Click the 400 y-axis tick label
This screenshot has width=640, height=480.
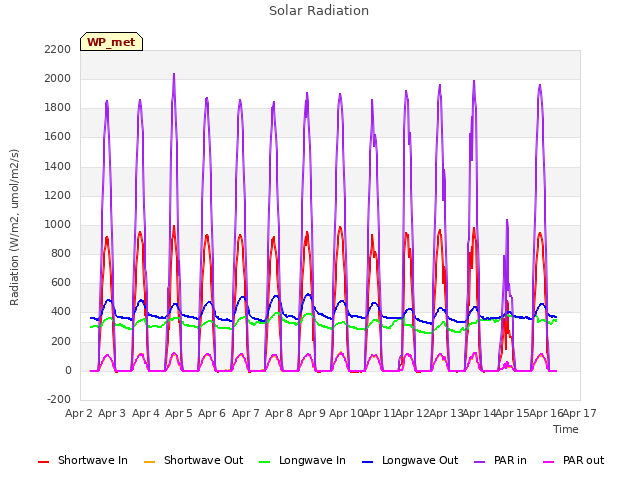[61, 312]
